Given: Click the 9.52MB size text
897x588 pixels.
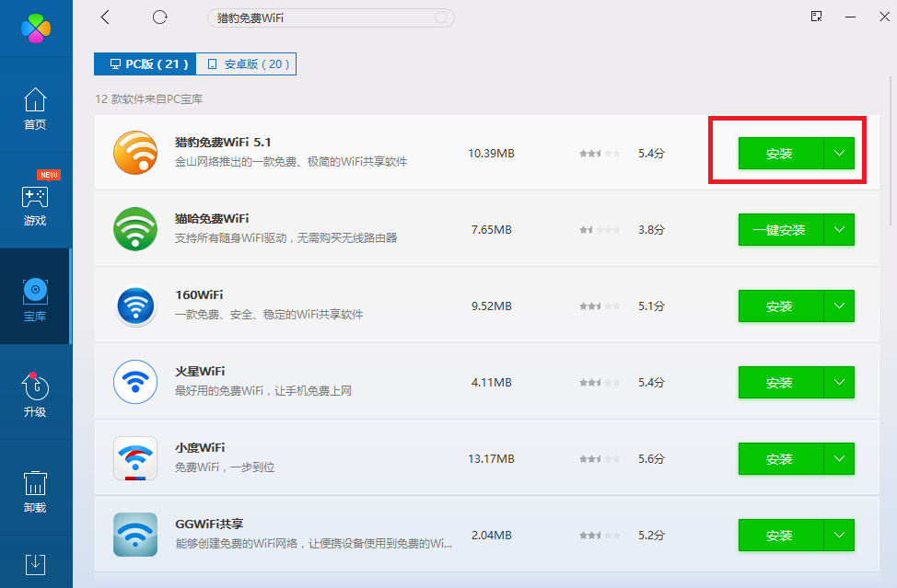Looking at the screenshot, I should click(x=492, y=306).
